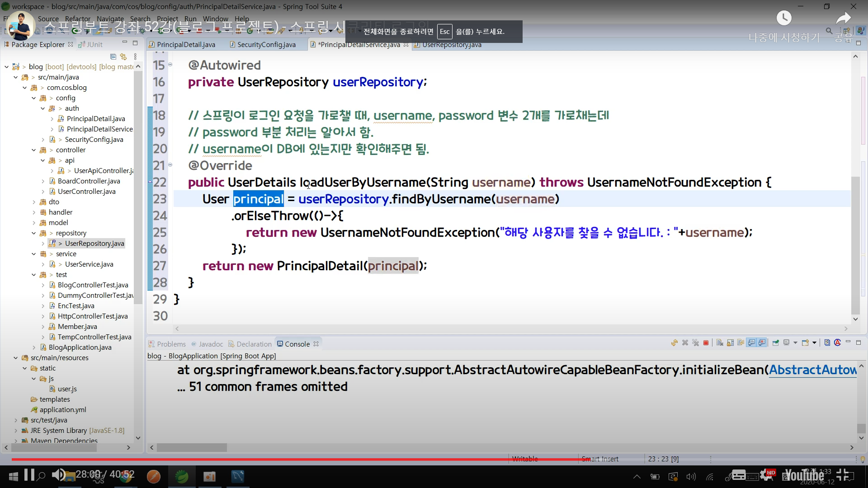Image resolution: width=868 pixels, height=488 pixels.
Task: Pause the video playback
Action: tap(29, 474)
